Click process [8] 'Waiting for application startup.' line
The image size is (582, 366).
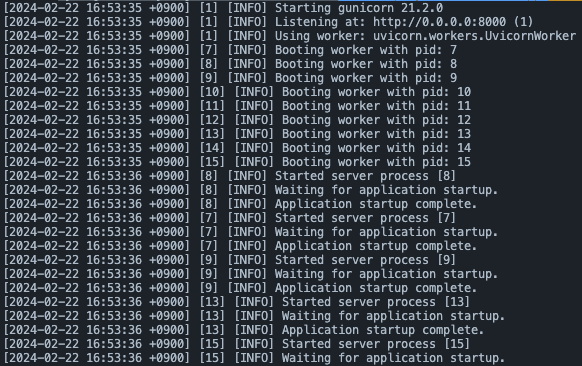[x=386, y=190]
